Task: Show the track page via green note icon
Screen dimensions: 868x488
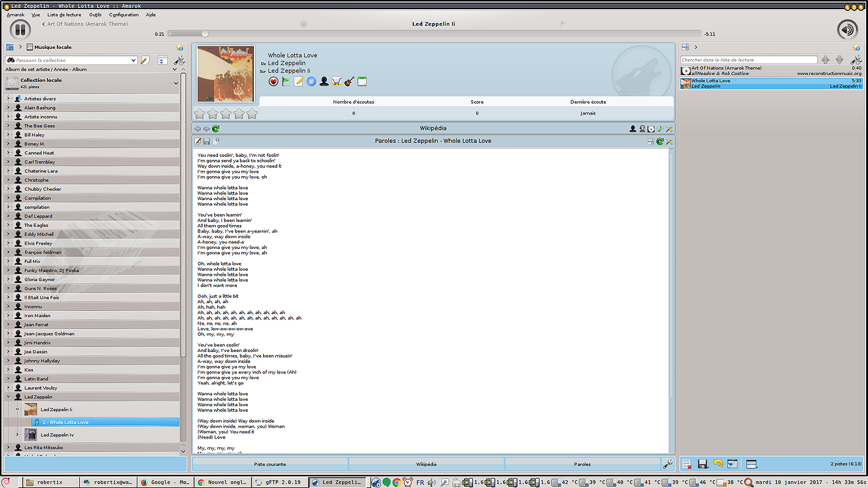Action: 660,129
